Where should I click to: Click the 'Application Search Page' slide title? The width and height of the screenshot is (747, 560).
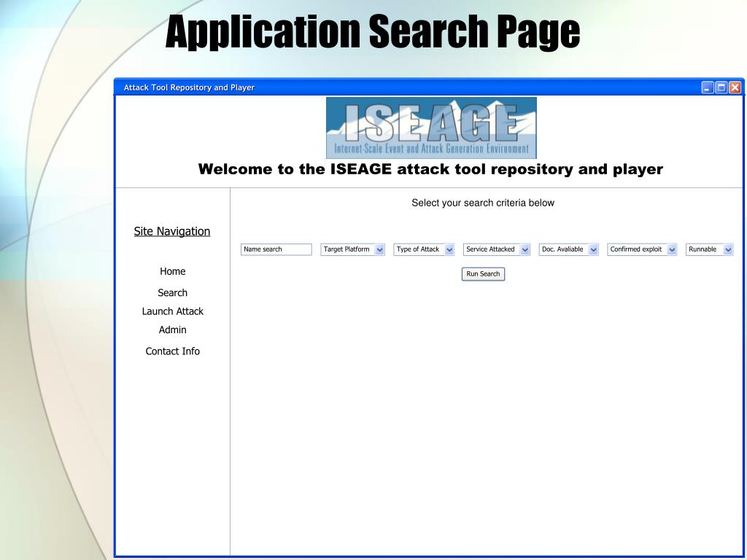click(x=373, y=32)
